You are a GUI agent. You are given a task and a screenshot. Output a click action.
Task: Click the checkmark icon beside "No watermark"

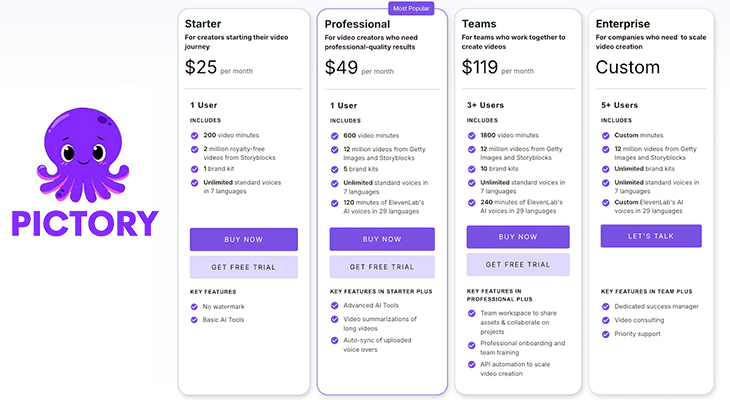(194, 306)
